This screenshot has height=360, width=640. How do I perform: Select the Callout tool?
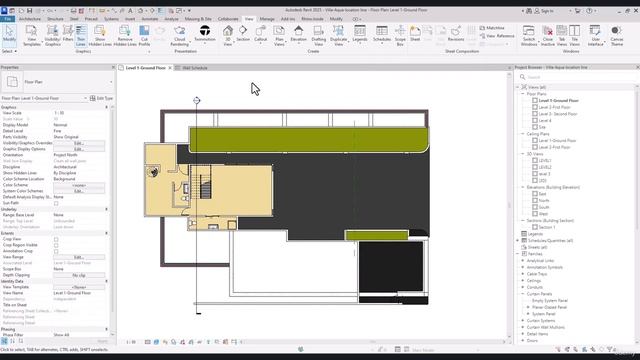(260, 34)
